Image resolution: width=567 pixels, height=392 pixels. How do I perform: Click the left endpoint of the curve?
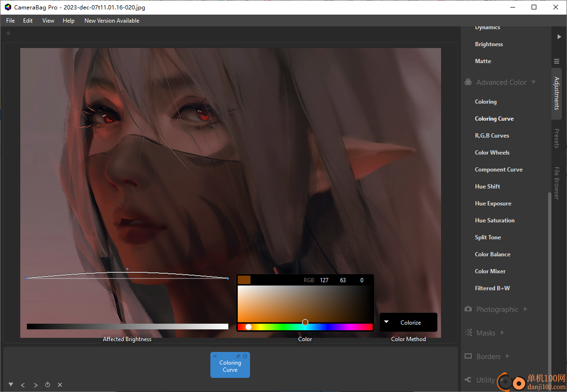pyautogui.click(x=27, y=278)
